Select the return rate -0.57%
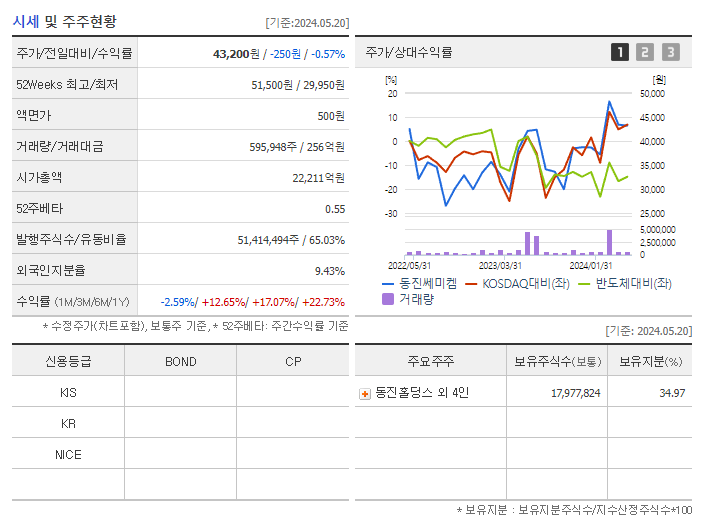The image size is (702, 525). 328,54
